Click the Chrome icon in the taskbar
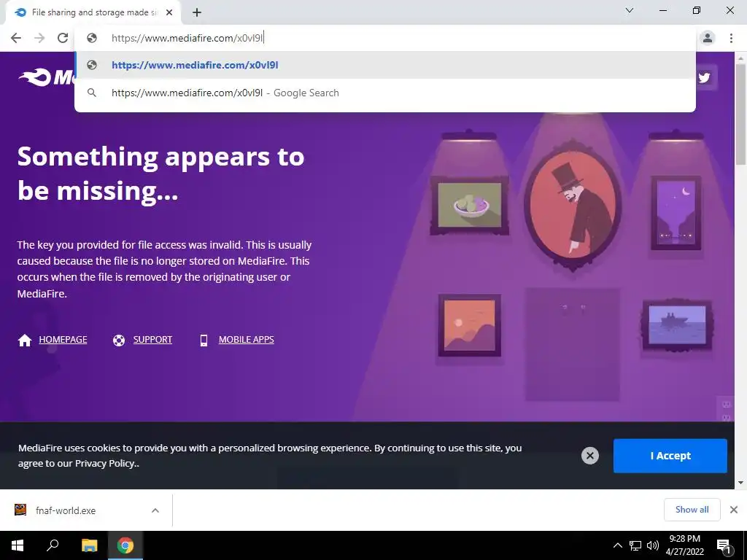Viewport: 747px width, 560px height. click(125, 545)
